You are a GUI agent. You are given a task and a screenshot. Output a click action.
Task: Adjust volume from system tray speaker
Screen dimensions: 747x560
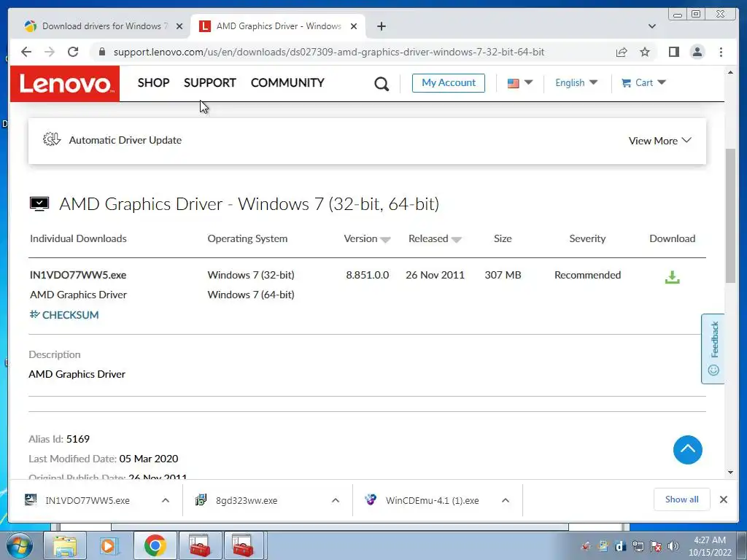pyautogui.click(x=673, y=546)
